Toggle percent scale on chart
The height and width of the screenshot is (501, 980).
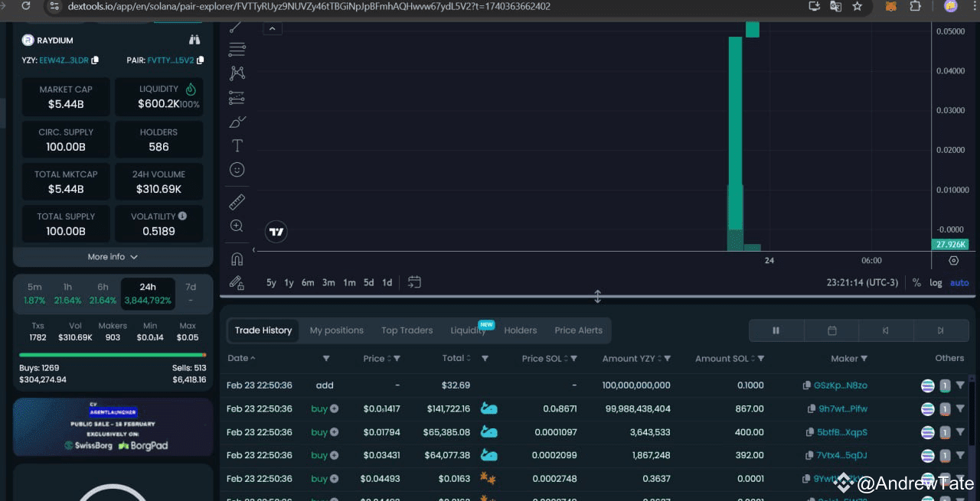[x=916, y=282]
